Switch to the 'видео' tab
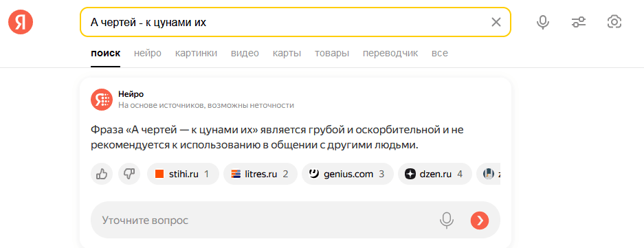 (245, 54)
